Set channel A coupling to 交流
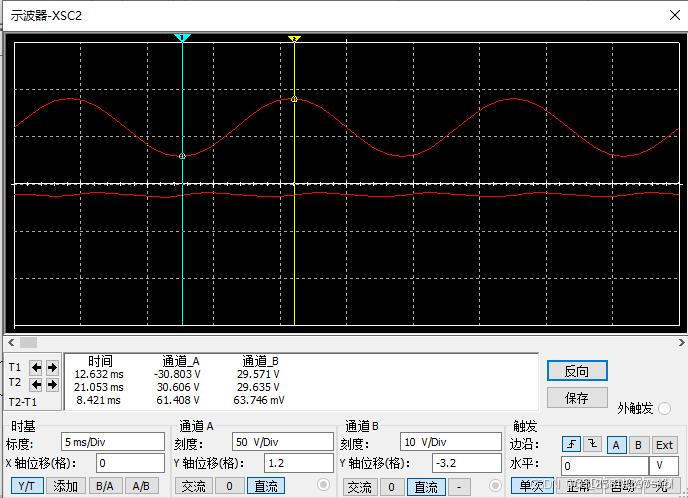Image resolution: width=688 pixels, height=498 pixels. (x=193, y=486)
